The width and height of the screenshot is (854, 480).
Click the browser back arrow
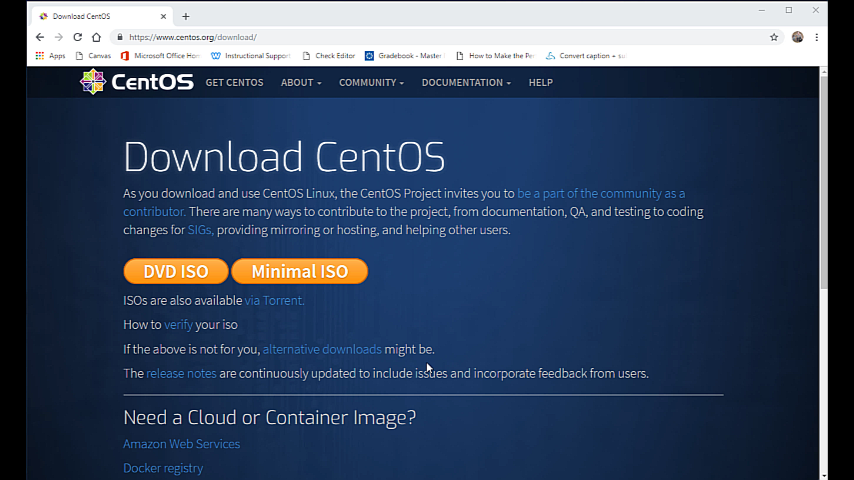pos(40,37)
